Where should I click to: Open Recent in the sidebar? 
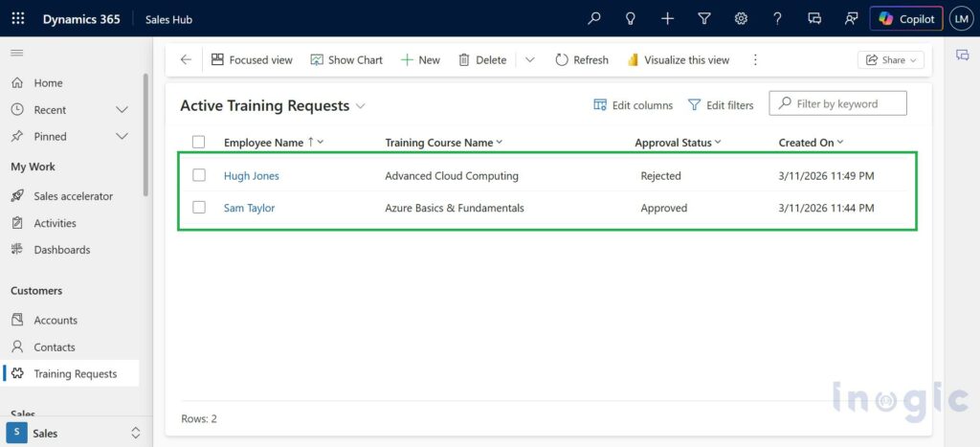pyautogui.click(x=50, y=109)
